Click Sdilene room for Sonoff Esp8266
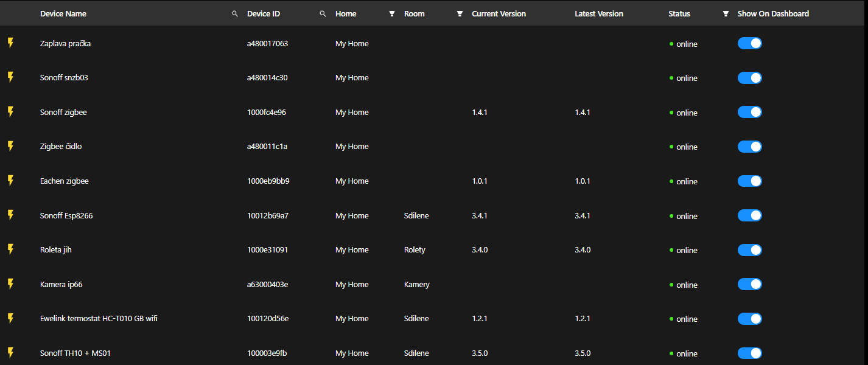Image resolution: width=868 pixels, height=365 pixels. pyautogui.click(x=416, y=216)
